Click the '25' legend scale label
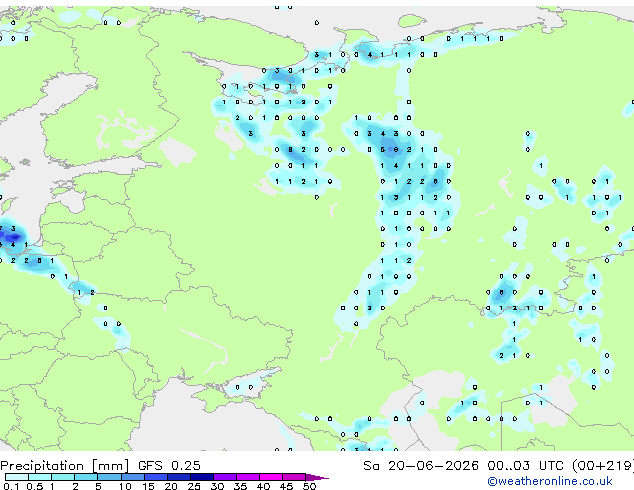The width and height of the screenshot is (634, 490). click(194, 486)
